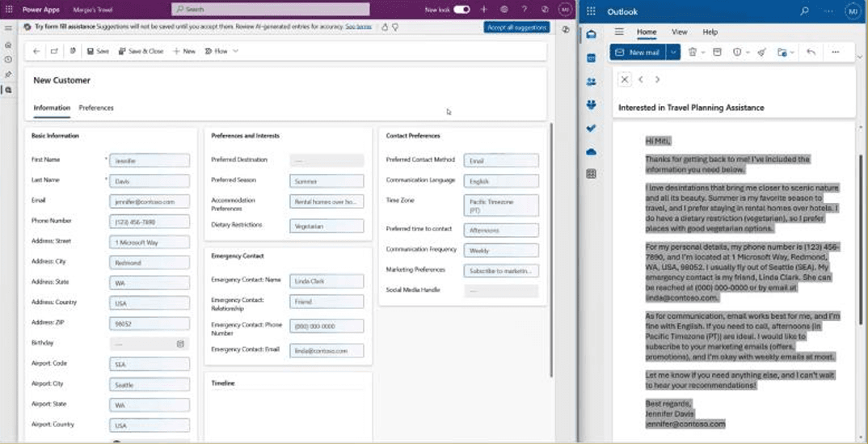Click the Dietary Restrictions field
Image resolution: width=868 pixels, height=444 pixels.
click(x=327, y=226)
